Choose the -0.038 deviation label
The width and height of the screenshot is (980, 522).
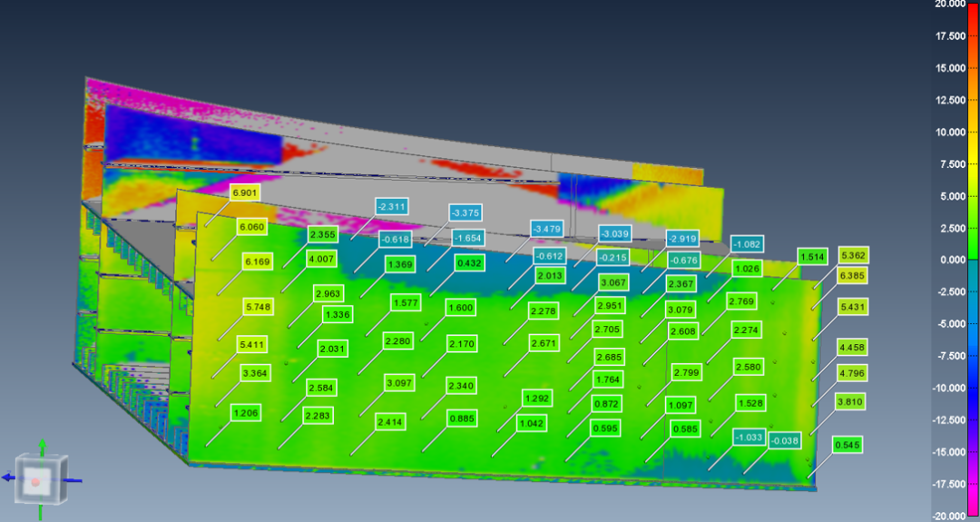point(785,441)
